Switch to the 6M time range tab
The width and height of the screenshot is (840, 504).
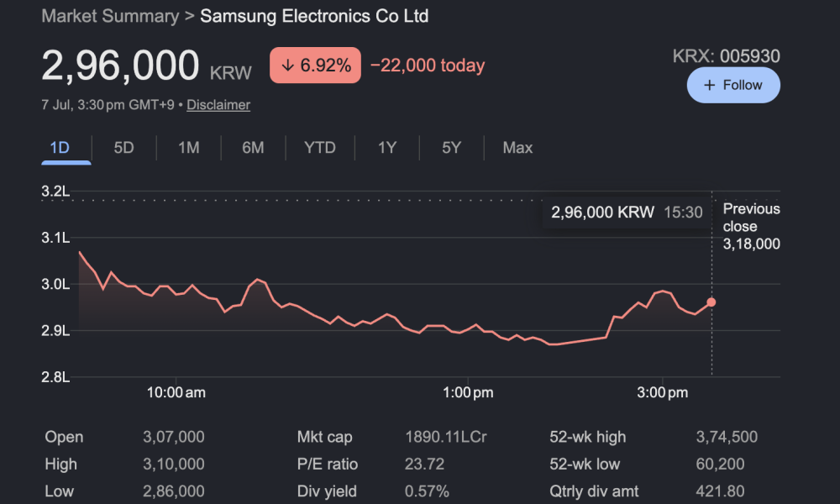(x=253, y=148)
